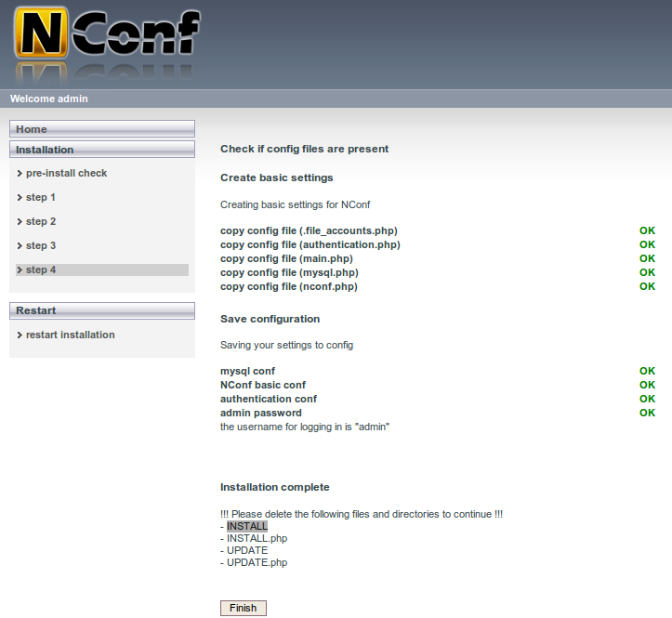Click 'Save configuration' heading

click(270, 319)
